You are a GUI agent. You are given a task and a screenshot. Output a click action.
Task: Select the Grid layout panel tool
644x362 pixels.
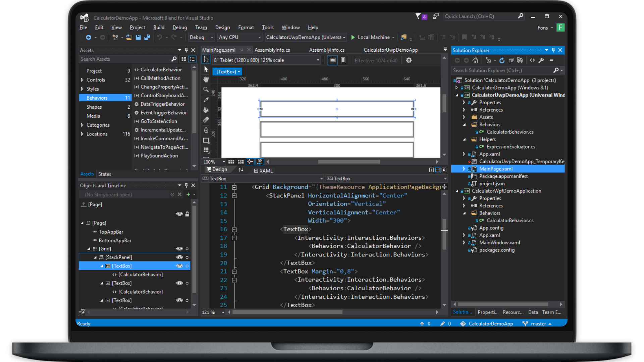(x=206, y=150)
